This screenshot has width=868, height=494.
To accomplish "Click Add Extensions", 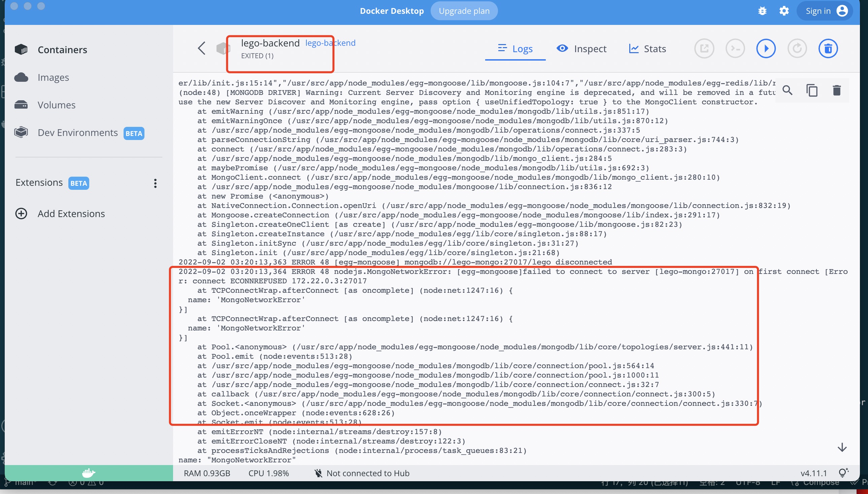I will pos(71,213).
